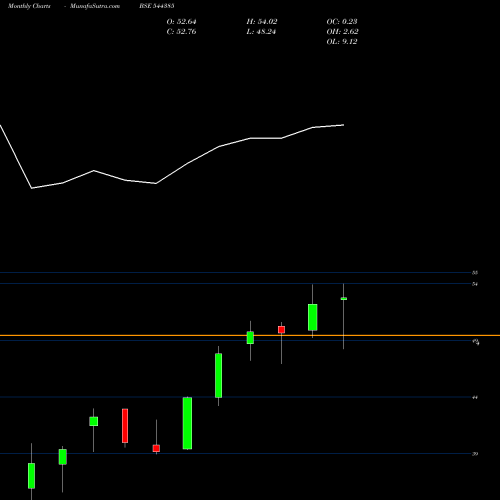Screen dimensions: 500x500
Task: Select the low value "L: 48.24"
Action: click(x=261, y=32)
